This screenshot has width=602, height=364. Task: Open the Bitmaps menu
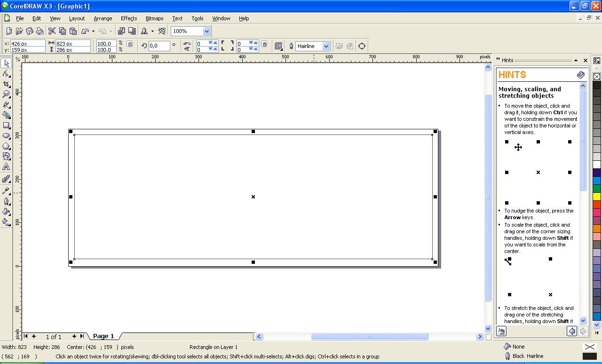[x=154, y=18]
